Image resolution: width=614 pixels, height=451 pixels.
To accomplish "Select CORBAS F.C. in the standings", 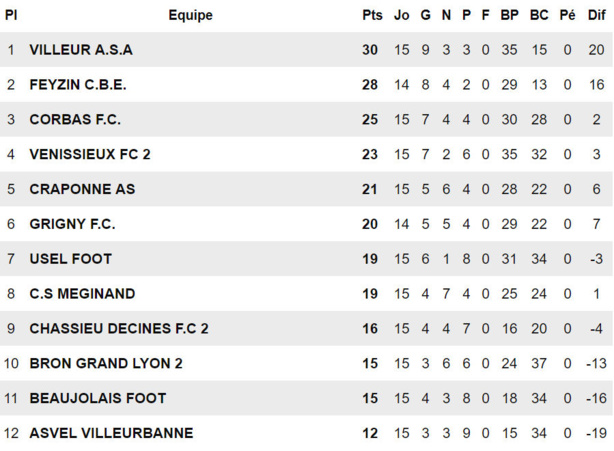I will click(75, 120).
